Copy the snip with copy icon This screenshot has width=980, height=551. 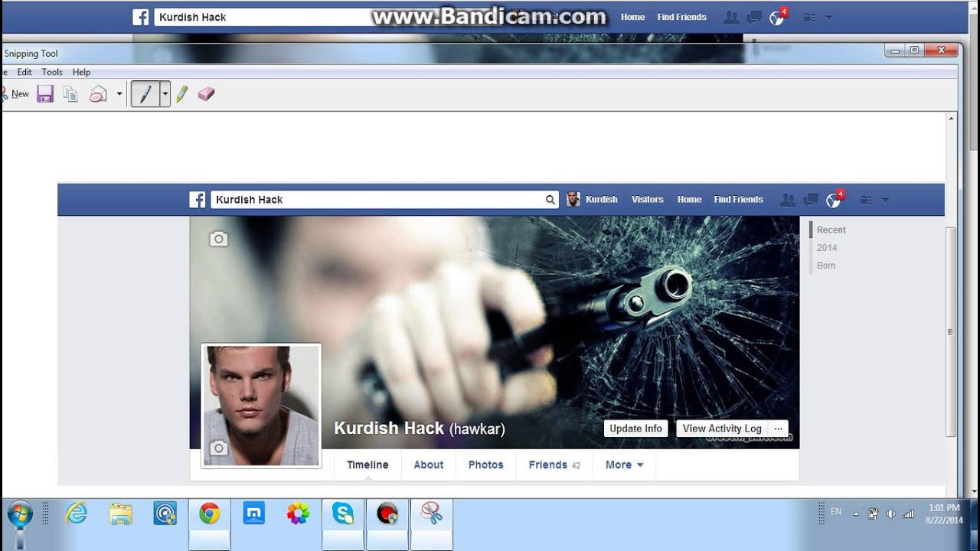pos(70,94)
